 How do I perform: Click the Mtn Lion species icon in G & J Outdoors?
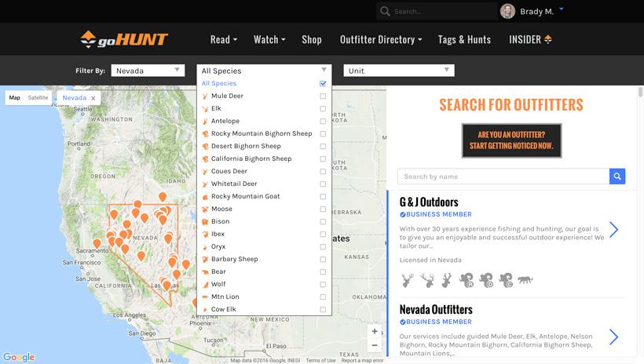525,280
